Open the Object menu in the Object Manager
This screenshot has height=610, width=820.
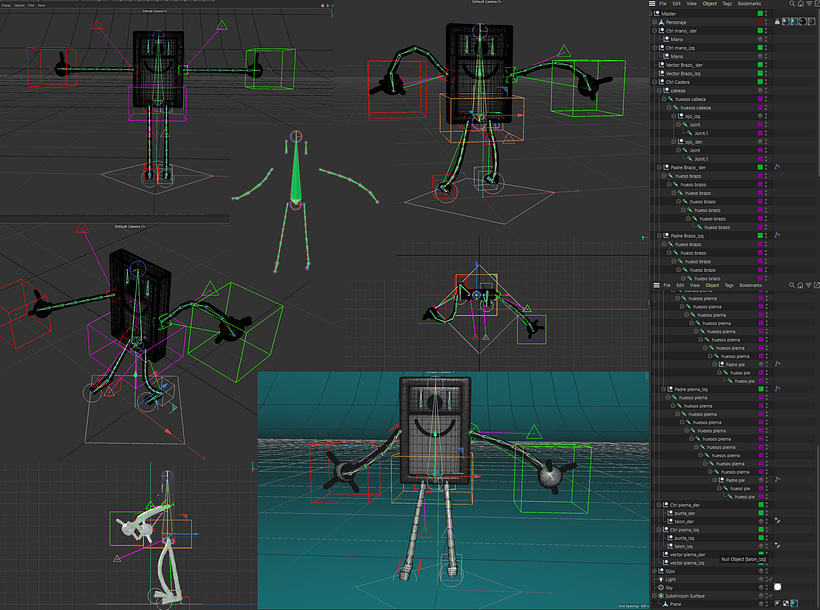pyautogui.click(x=708, y=4)
